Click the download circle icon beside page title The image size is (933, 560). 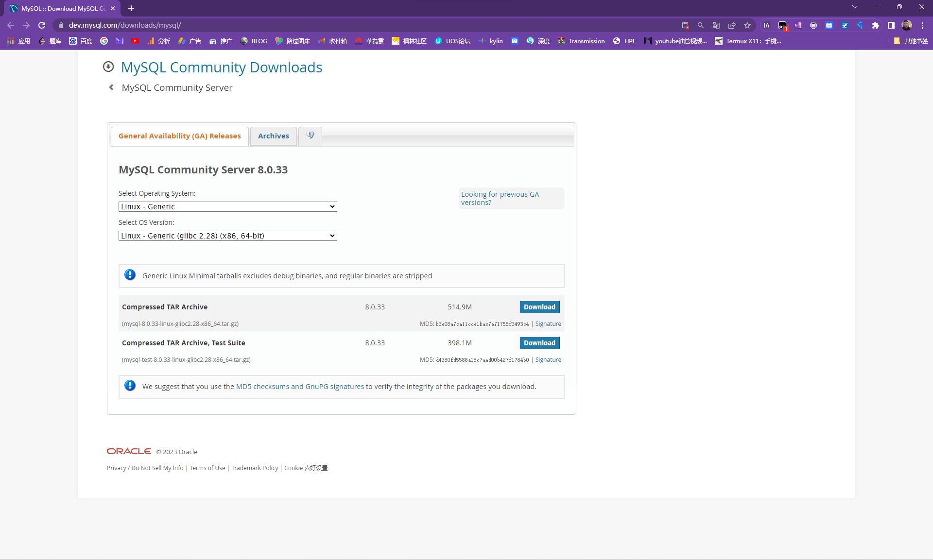pyautogui.click(x=108, y=67)
